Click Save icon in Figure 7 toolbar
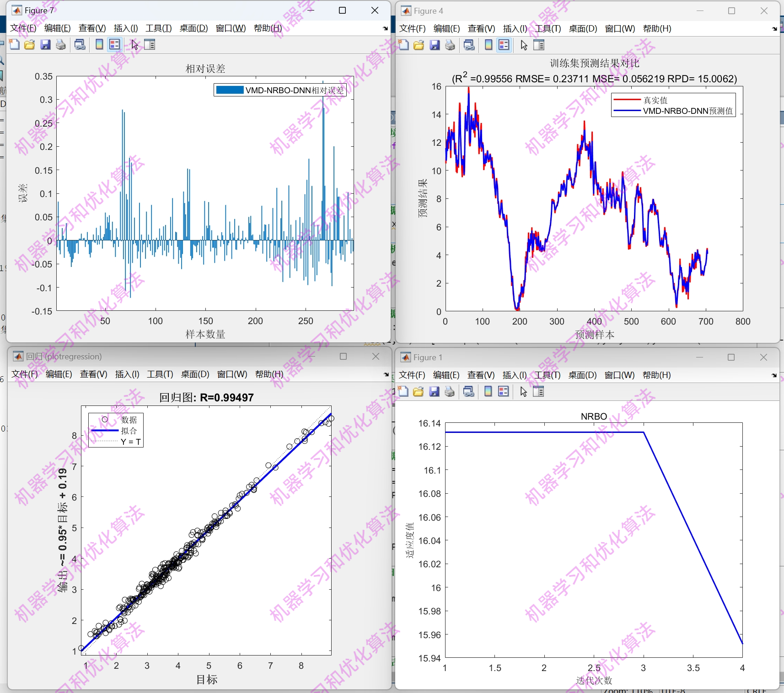The image size is (784, 693). tap(45, 44)
